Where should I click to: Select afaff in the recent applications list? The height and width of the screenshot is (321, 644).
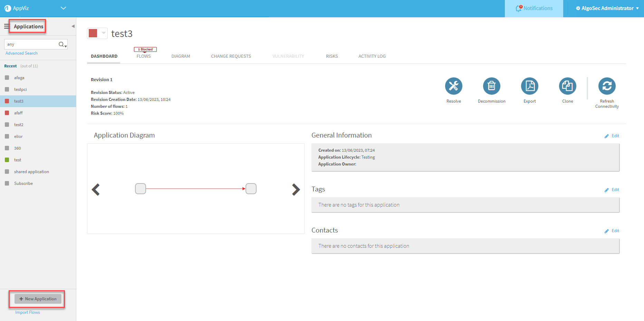click(18, 113)
